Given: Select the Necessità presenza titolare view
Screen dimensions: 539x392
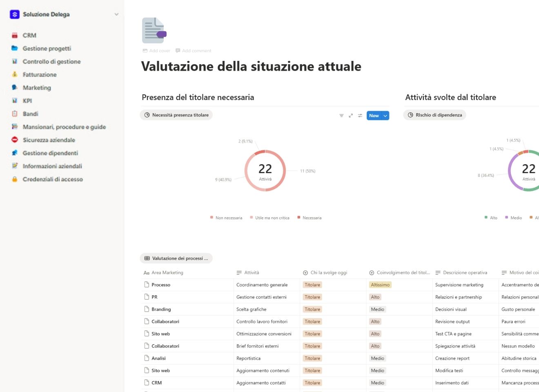Looking at the screenshot, I should click(x=176, y=115).
